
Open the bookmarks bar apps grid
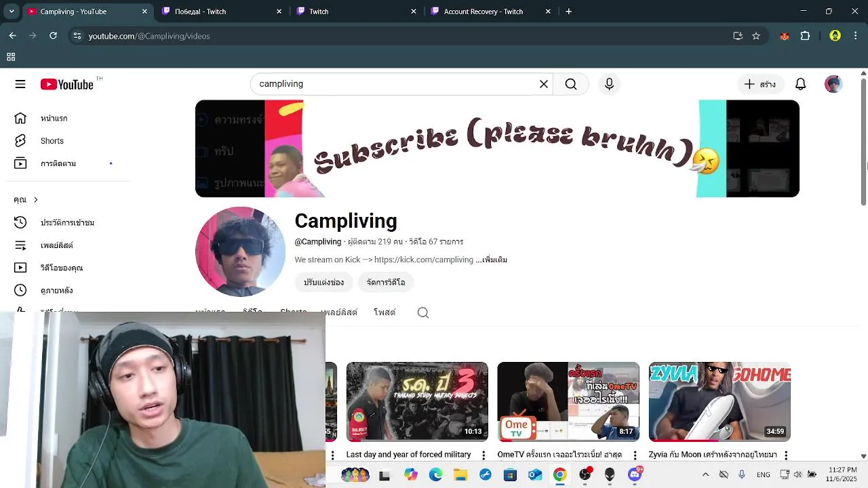point(11,57)
